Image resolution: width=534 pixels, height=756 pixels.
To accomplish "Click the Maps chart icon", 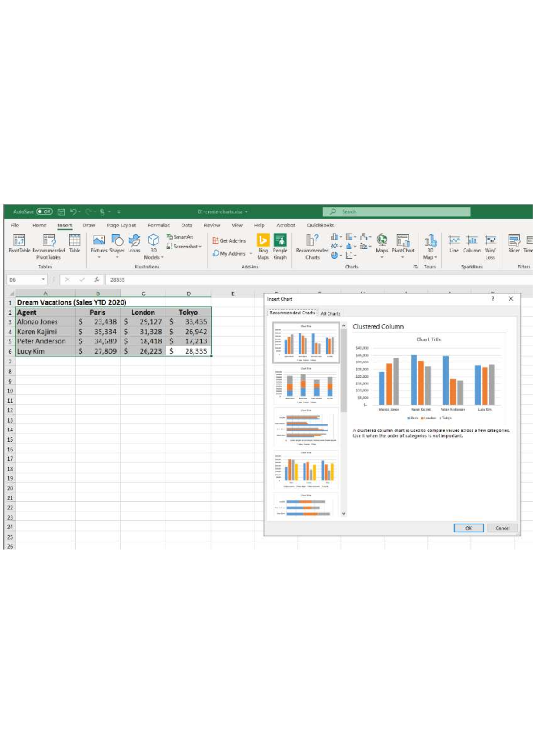I will click(382, 240).
